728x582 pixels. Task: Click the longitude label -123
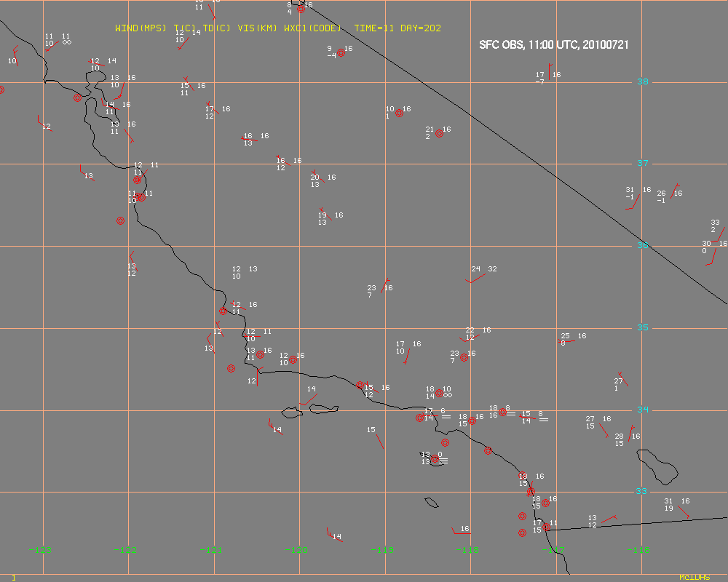click(x=40, y=551)
